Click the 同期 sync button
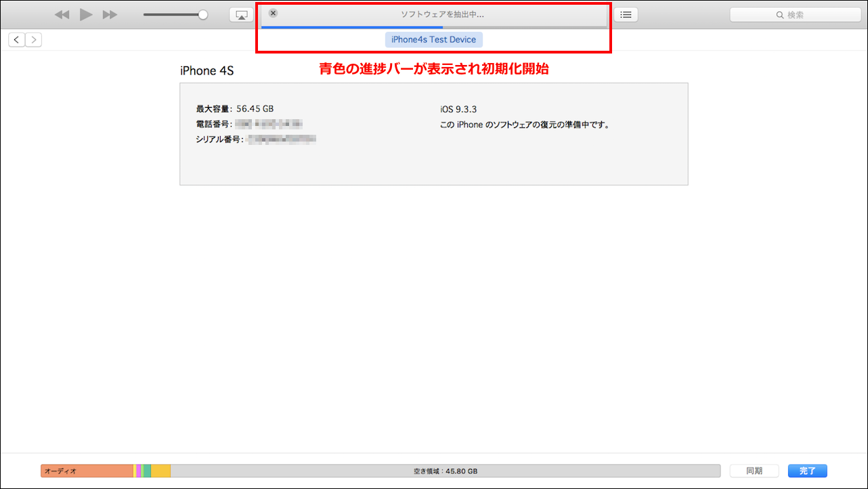The width and height of the screenshot is (868, 489). click(x=754, y=471)
